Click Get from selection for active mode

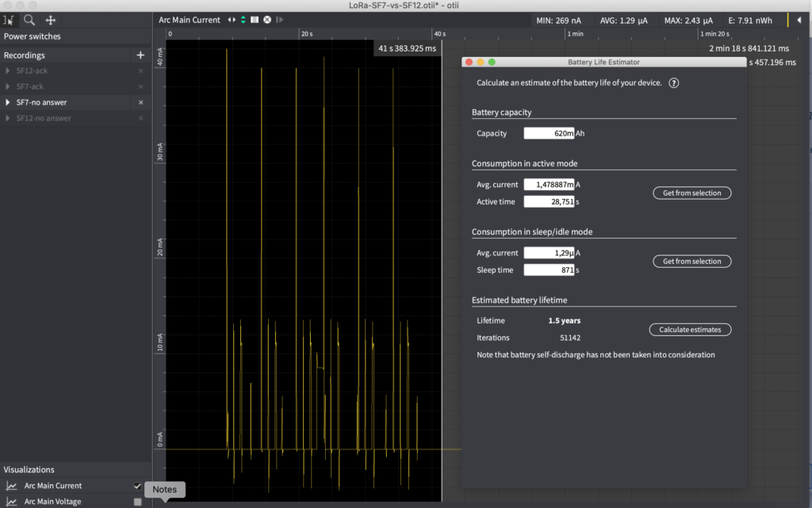click(x=691, y=193)
